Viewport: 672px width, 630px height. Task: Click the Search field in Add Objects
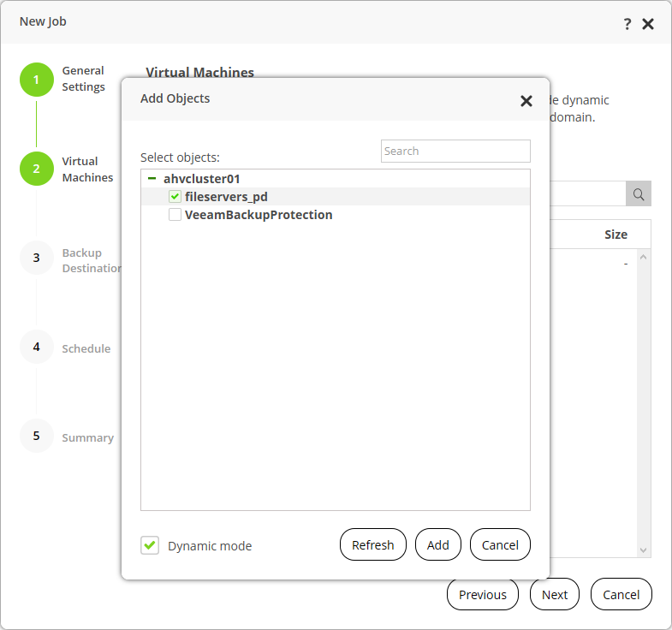point(455,151)
